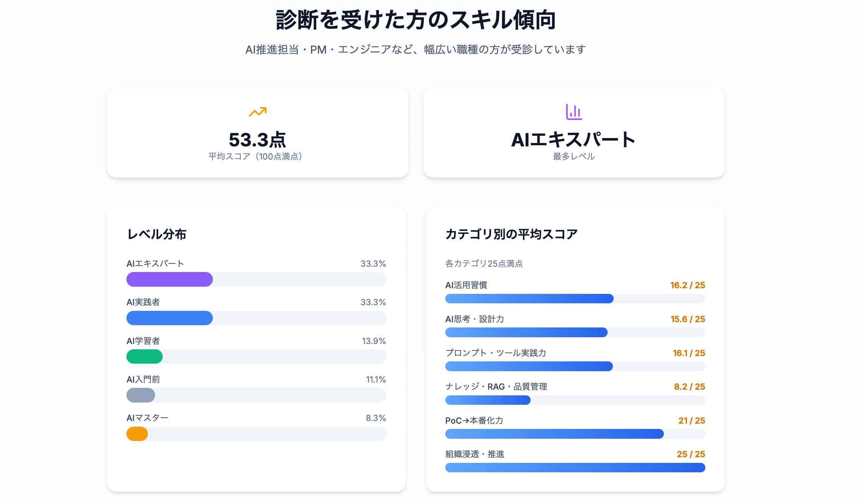Click the 53.3点 average score text
The height and width of the screenshot is (504, 865).
click(257, 140)
